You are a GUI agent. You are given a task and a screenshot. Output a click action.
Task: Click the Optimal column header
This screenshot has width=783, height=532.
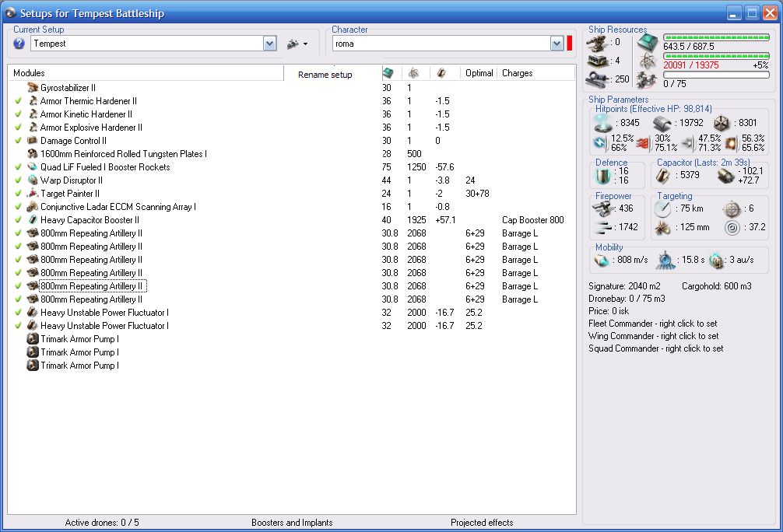pos(479,73)
